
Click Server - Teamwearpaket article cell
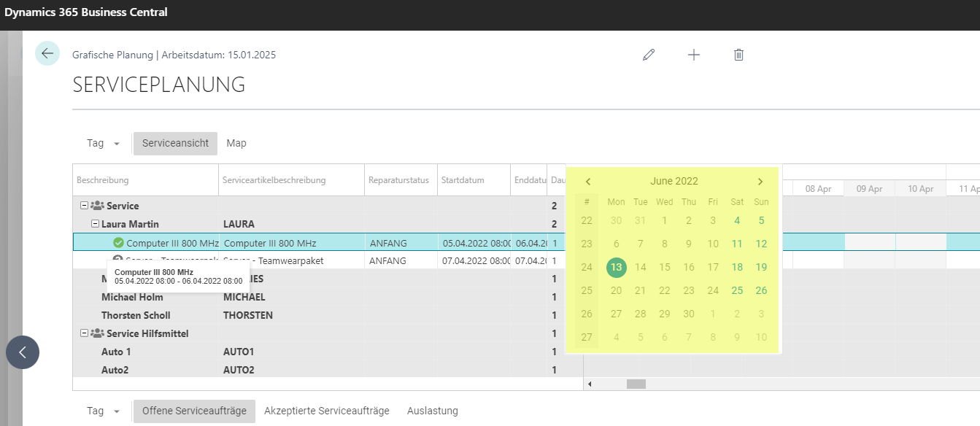point(291,260)
